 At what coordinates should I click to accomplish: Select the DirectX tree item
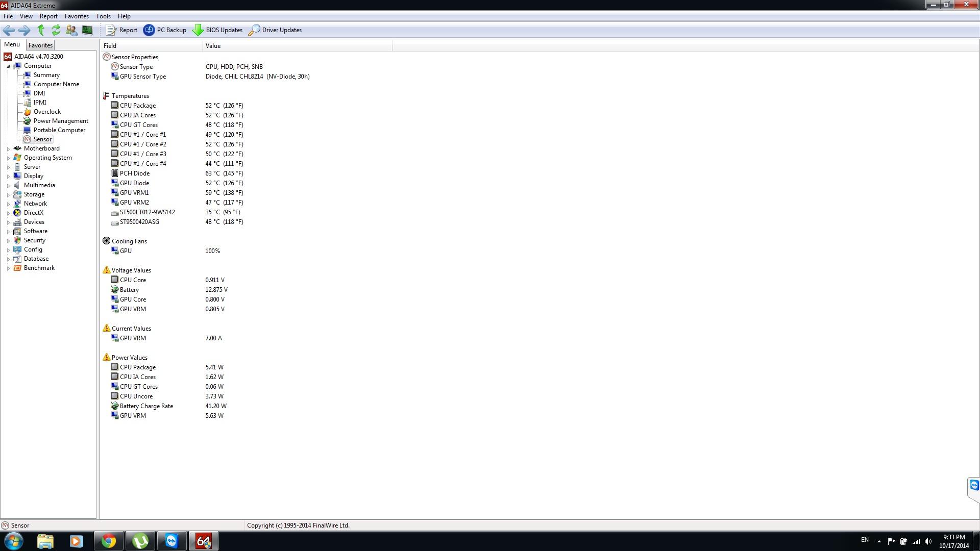(33, 213)
